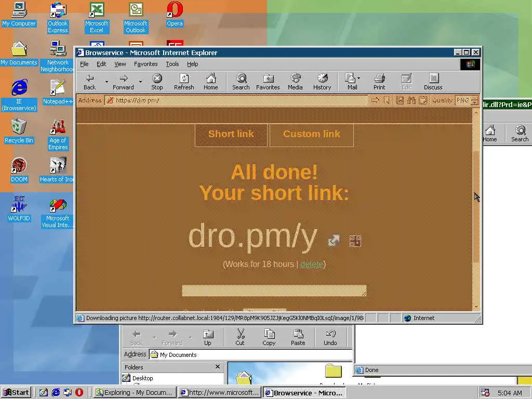Viewport: 532px width, 399px height.
Task: Open the Help menu
Action: (x=192, y=64)
